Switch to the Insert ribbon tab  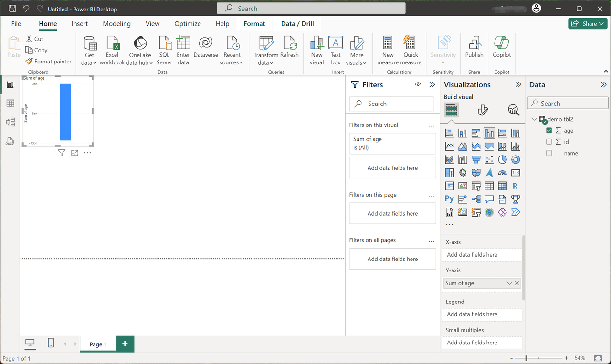[x=80, y=24]
